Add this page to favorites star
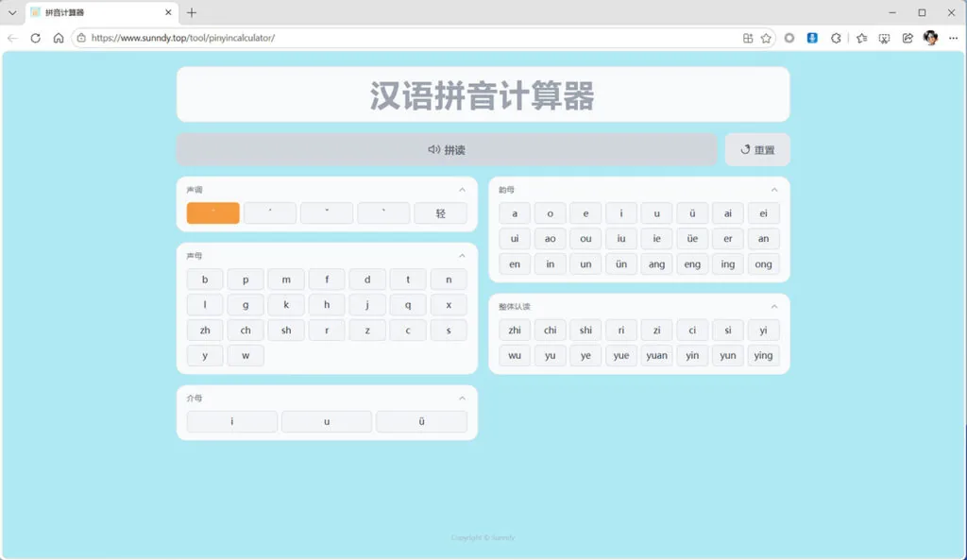This screenshot has width=967, height=560. [766, 38]
